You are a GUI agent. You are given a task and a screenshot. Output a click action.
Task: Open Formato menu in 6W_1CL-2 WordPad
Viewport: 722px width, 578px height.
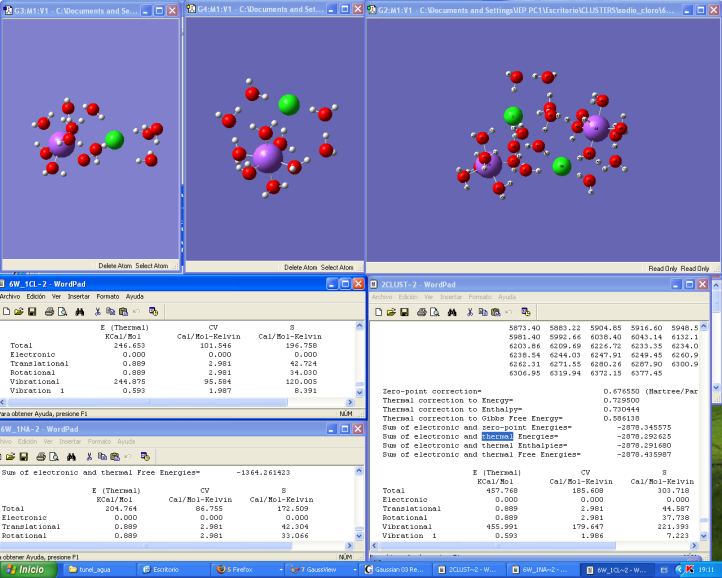[106, 297]
